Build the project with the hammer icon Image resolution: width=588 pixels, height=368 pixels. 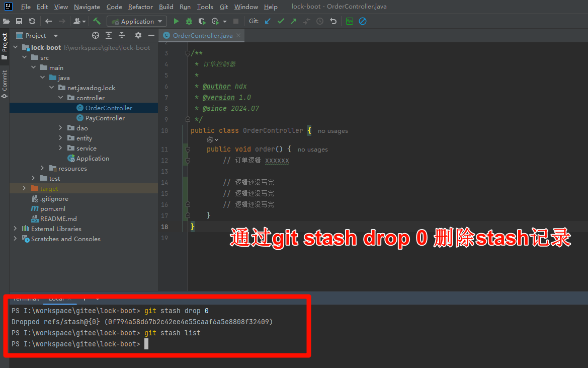(98, 21)
